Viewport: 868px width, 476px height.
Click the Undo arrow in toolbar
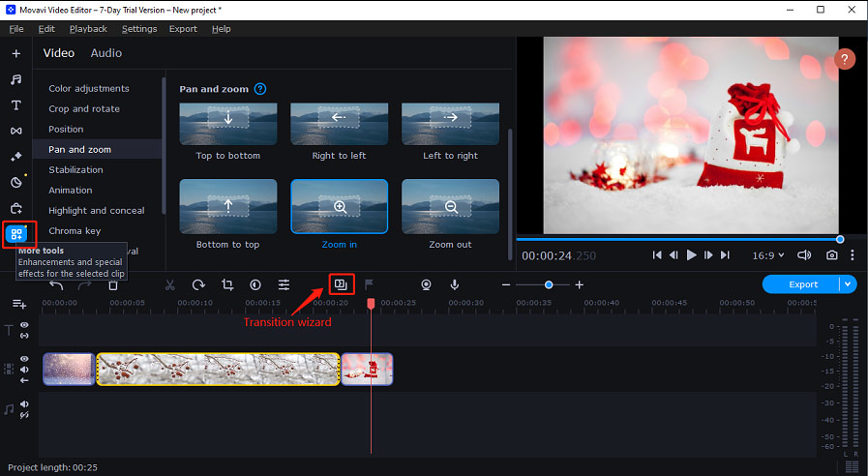pyautogui.click(x=56, y=285)
